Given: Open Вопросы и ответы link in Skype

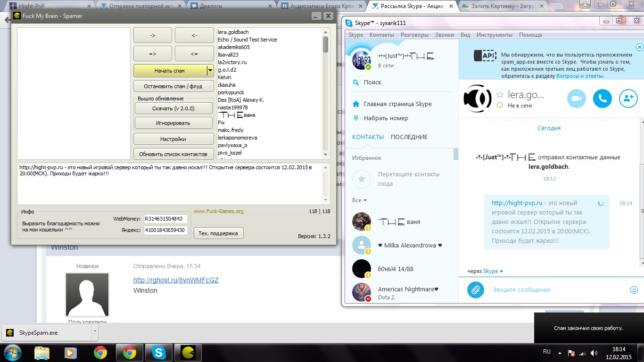Looking at the screenshot, I should point(579,76).
